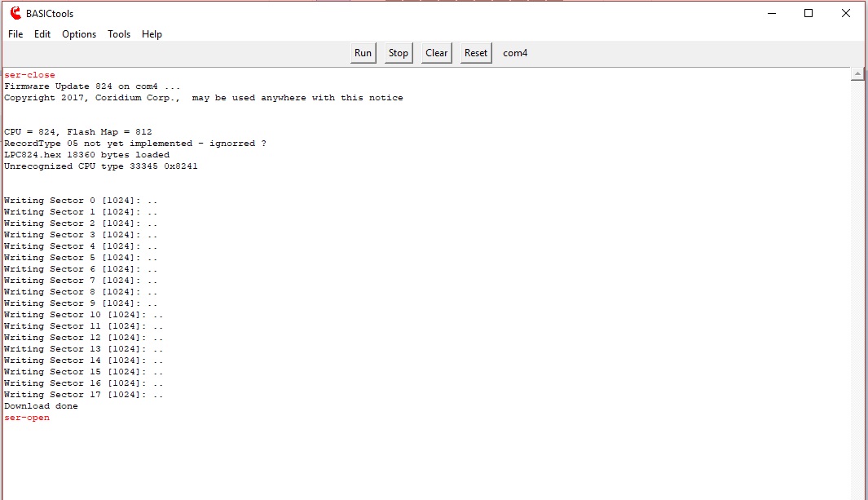Screen dimensions: 868x500
Task: Open the Edit menu
Action: pos(42,34)
